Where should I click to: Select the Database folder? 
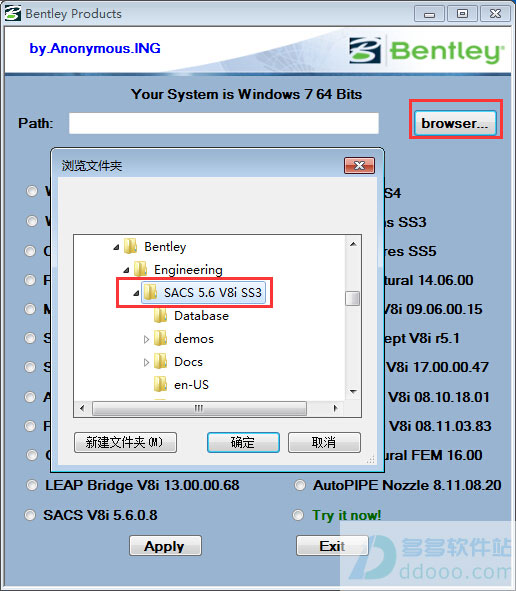coord(201,316)
